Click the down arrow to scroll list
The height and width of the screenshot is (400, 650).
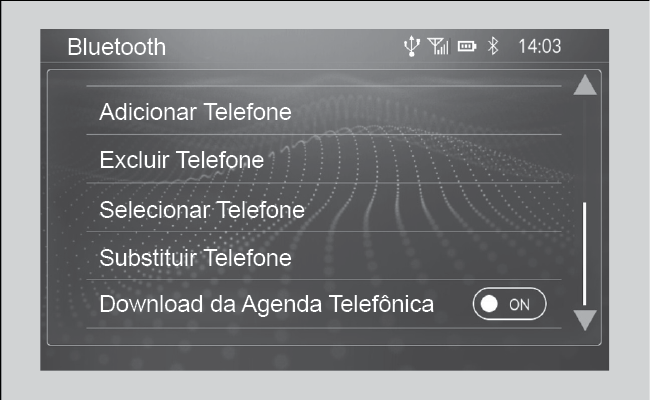tap(585, 320)
